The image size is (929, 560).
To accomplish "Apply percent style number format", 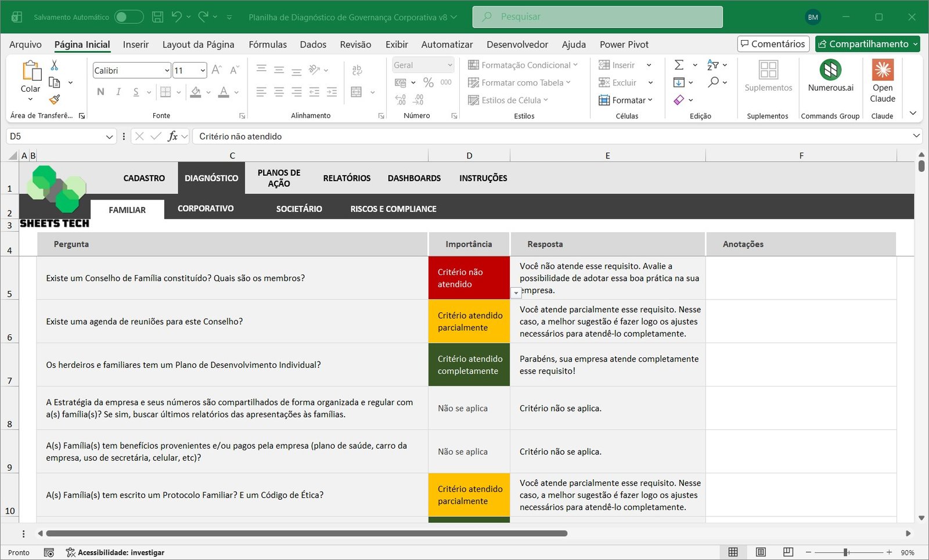I will click(x=429, y=82).
